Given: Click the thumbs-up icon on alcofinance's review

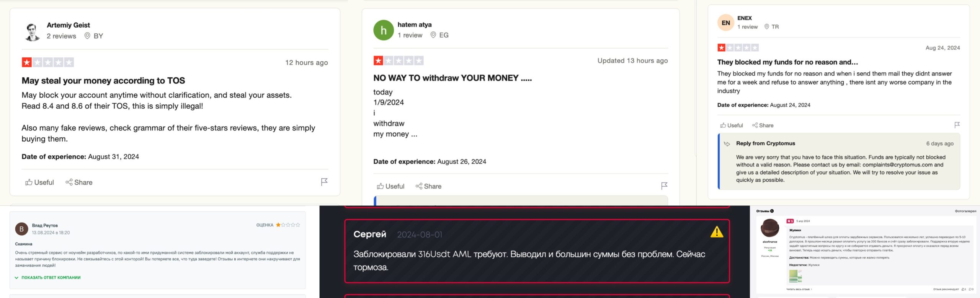Looking at the screenshot, I should pyautogui.click(x=963, y=289).
